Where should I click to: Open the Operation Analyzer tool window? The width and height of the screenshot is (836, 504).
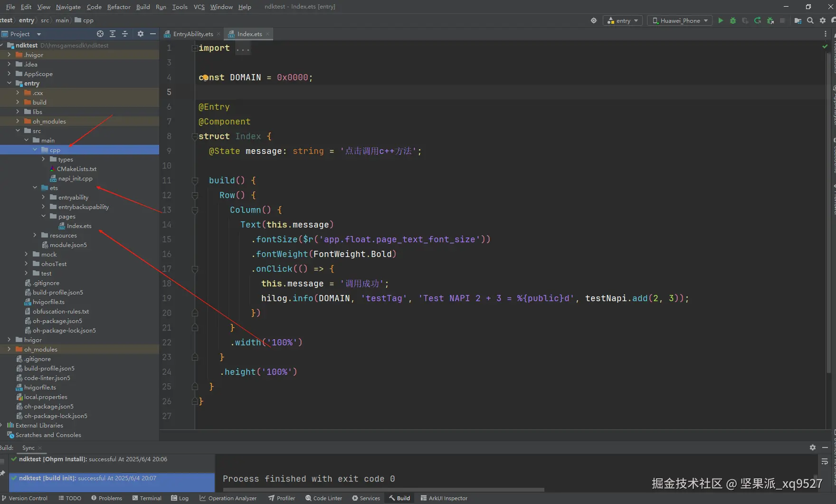228,498
